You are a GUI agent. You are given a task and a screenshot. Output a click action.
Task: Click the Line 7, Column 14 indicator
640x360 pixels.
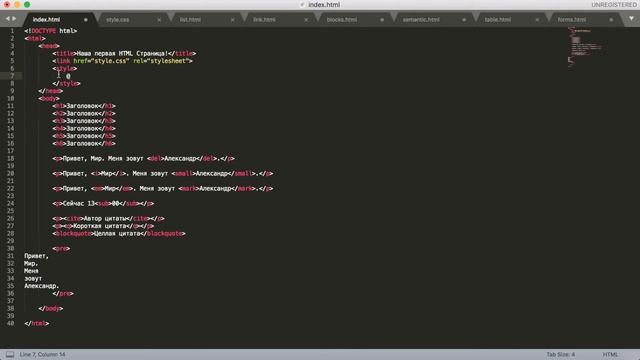42,354
